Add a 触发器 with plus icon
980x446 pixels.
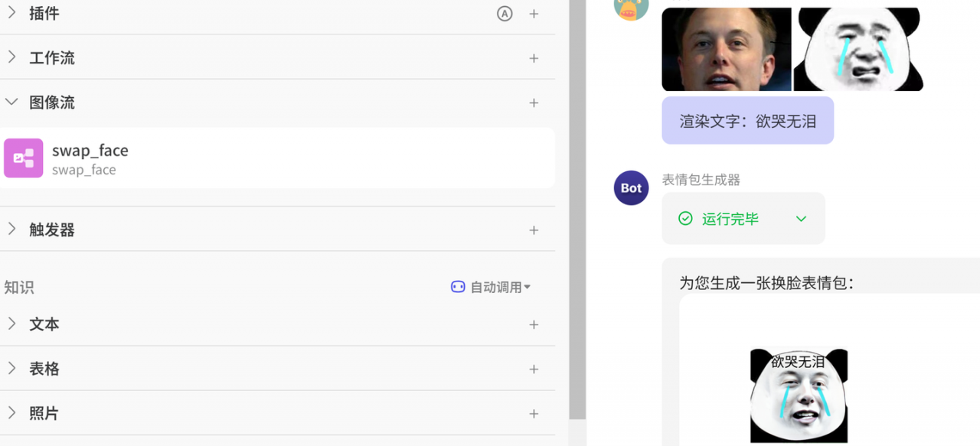click(534, 230)
